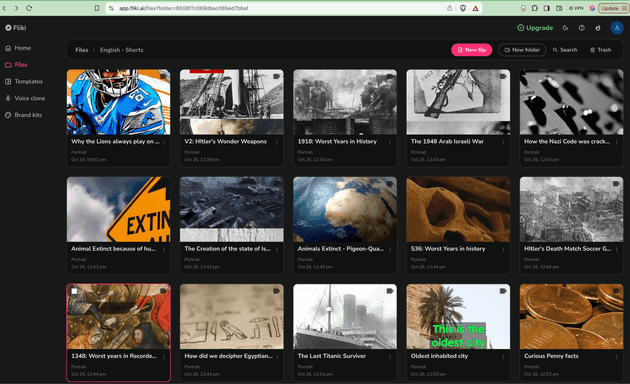Click the browser forward arrow
Image resolution: width=630 pixels, height=384 pixels.
coord(16,8)
